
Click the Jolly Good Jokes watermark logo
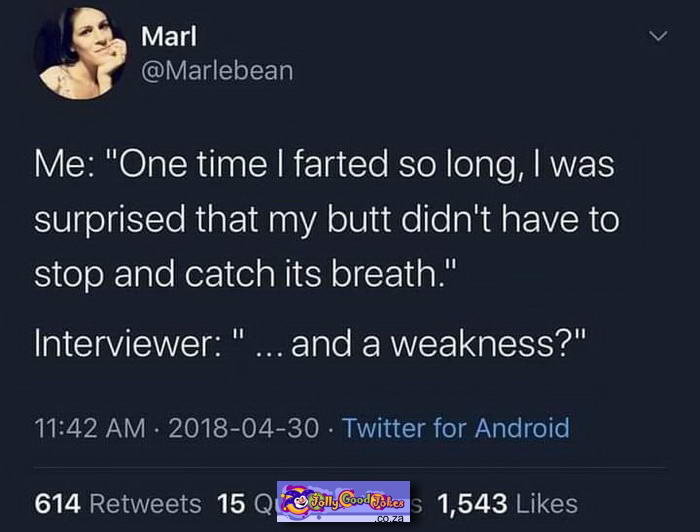(x=343, y=502)
